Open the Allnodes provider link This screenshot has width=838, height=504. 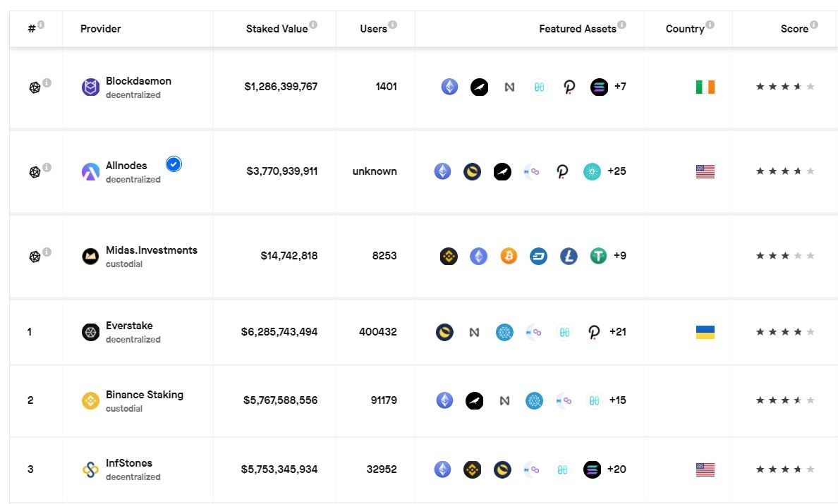(126, 166)
